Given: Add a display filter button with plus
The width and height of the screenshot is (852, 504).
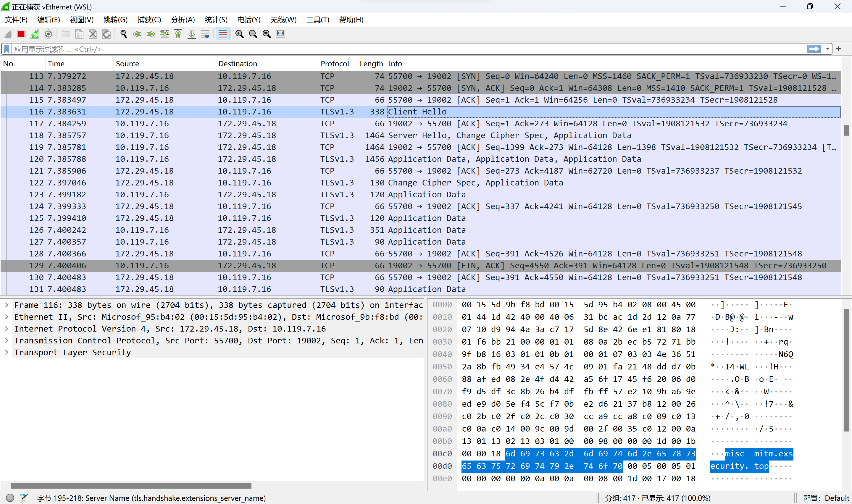Looking at the screenshot, I should pos(838,49).
